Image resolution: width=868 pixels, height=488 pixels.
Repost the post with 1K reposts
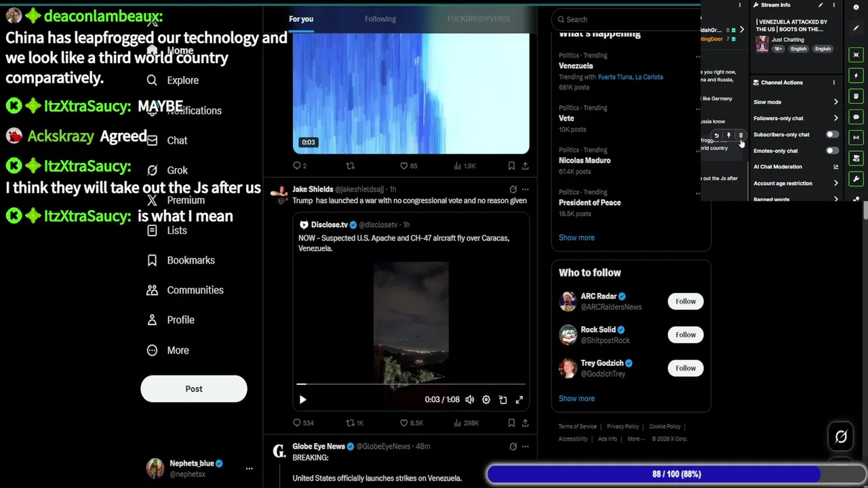click(x=355, y=423)
